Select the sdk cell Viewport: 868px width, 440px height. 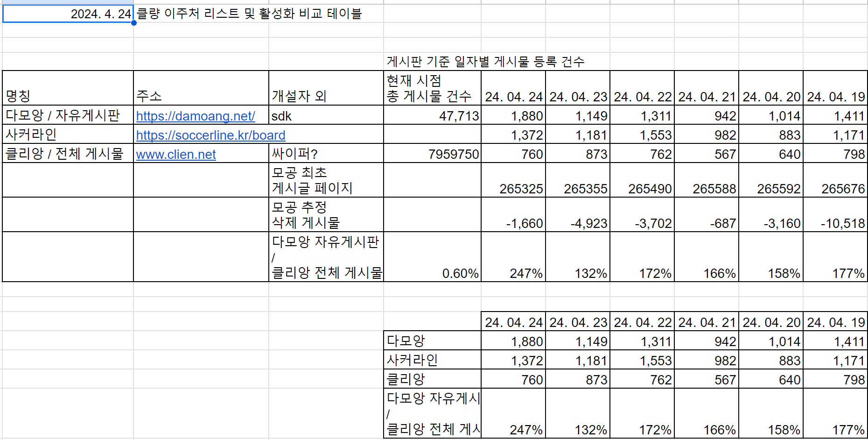coord(326,115)
